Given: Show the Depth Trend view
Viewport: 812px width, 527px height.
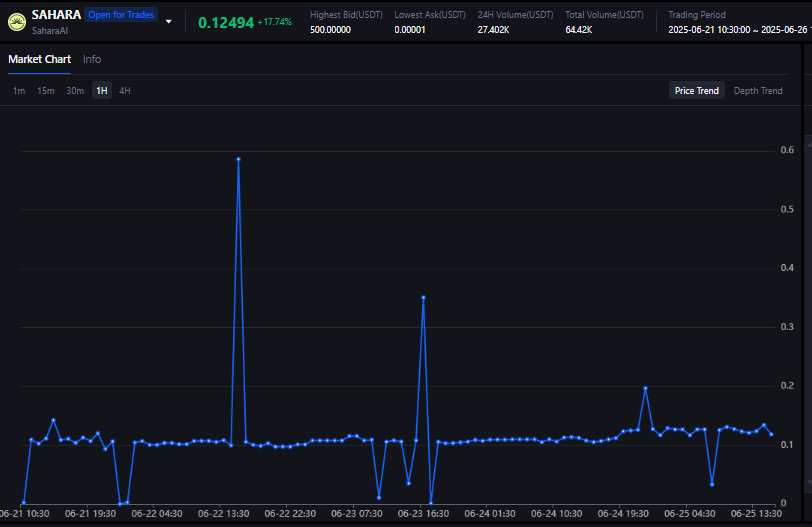Looking at the screenshot, I should 758,91.
